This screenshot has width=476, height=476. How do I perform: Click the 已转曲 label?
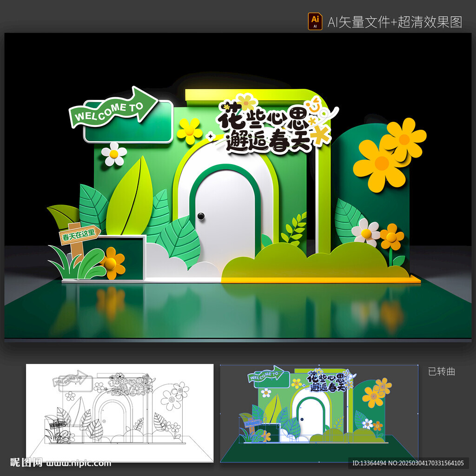441,371
